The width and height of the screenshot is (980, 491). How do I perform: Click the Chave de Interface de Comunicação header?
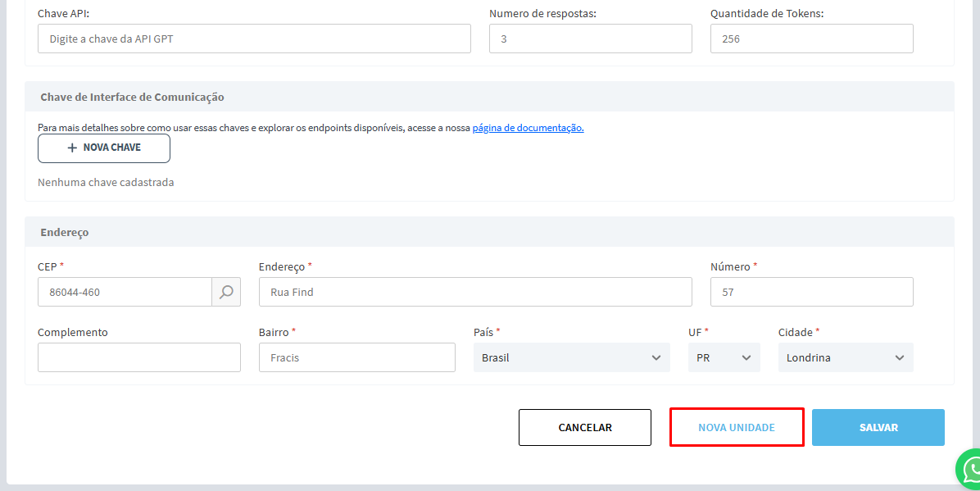click(132, 97)
